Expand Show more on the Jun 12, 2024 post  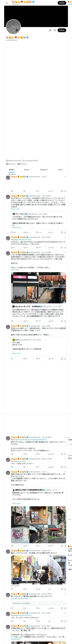tap(15, 270)
